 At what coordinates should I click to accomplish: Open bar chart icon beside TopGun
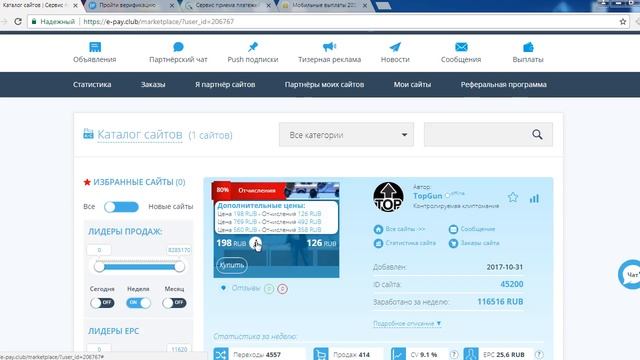(534, 199)
